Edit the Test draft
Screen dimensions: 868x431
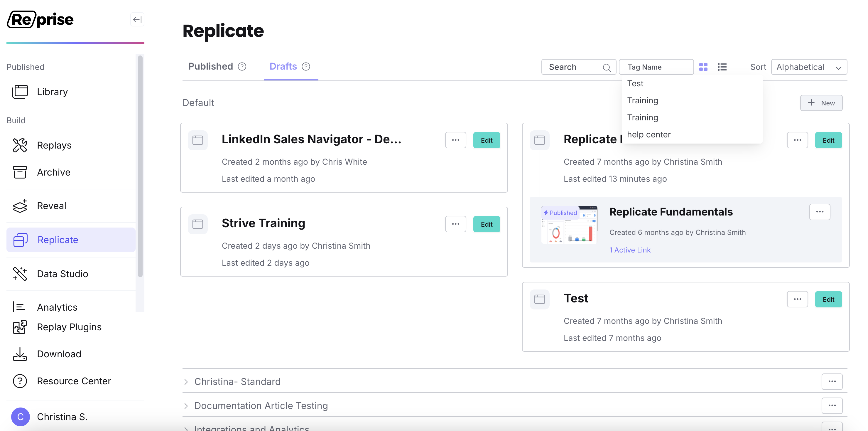828,299
